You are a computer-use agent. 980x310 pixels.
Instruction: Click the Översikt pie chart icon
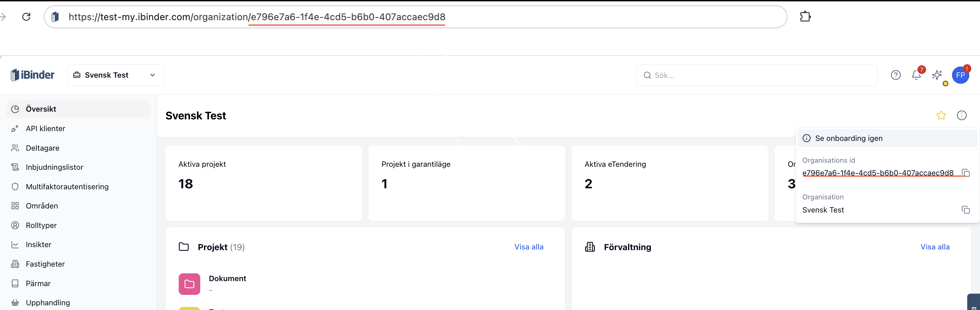click(15, 109)
